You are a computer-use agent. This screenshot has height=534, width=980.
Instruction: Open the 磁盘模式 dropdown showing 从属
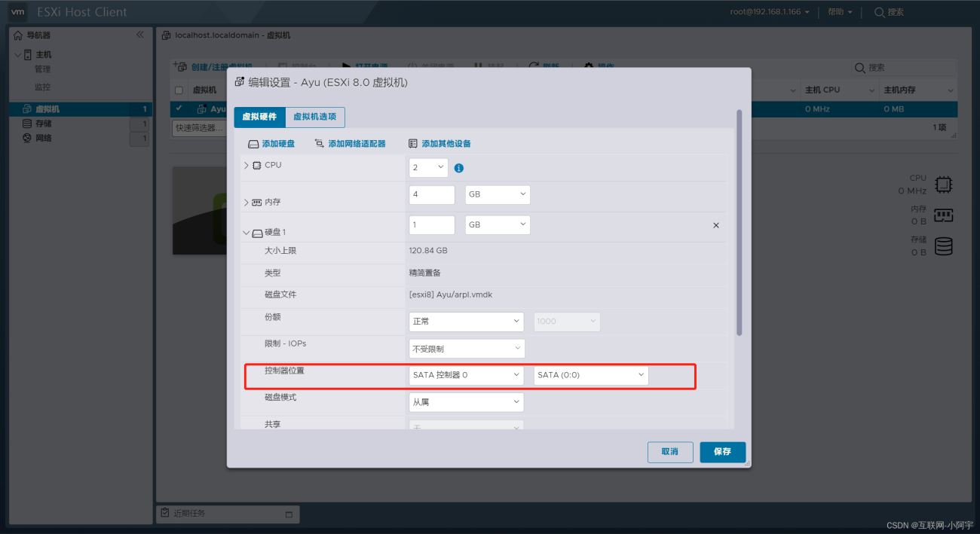click(x=467, y=402)
